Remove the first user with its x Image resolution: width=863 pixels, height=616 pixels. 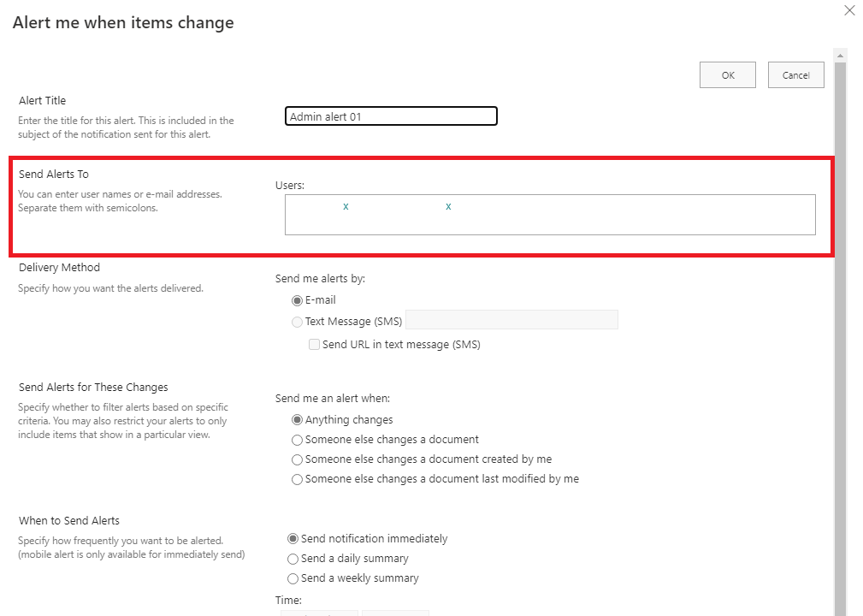tap(346, 206)
